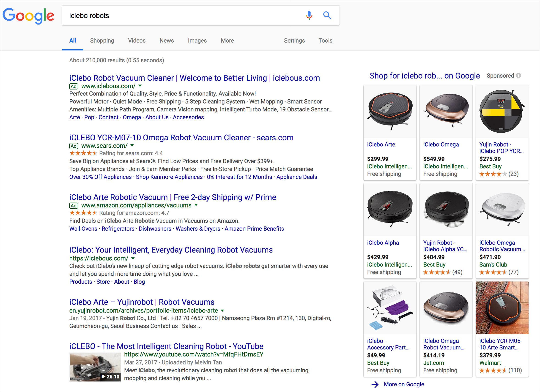Click the YouTube watch URL text
Image resolution: width=540 pixels, height=392 pixels.
[x=194, y=354]
